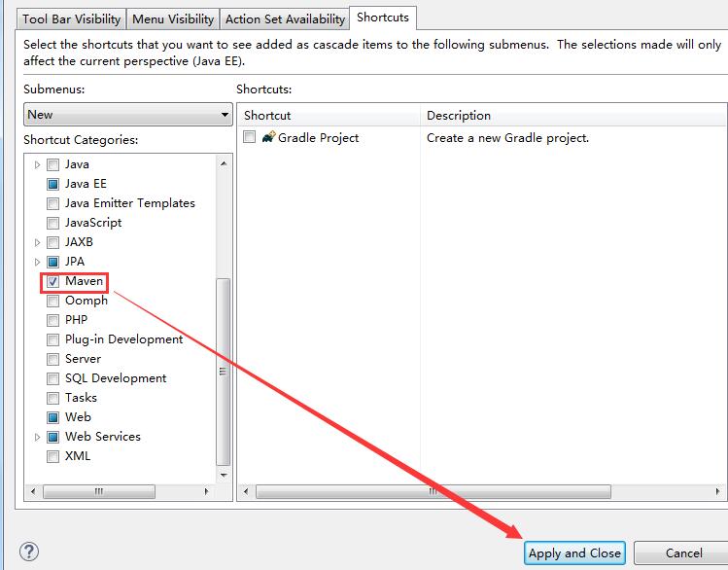728x570 pixels.
Task: Click the categories vertical scrollbar thumb
Action: coord(224,370)
